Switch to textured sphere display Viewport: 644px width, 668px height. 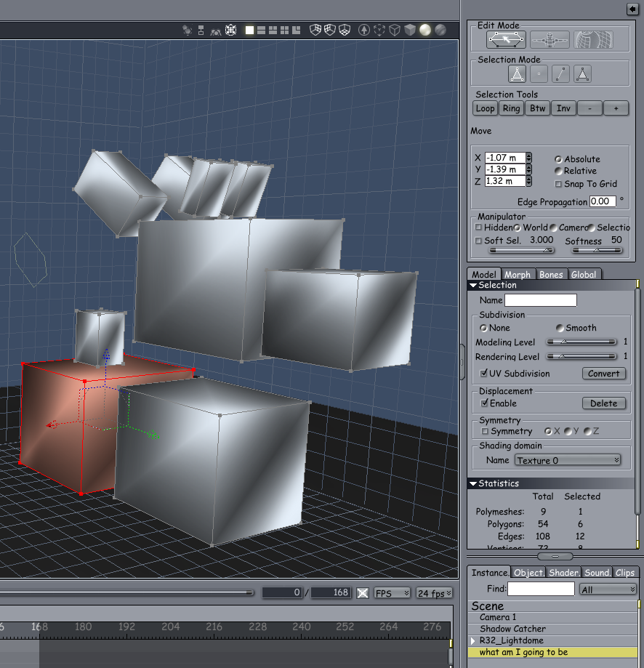coord(440,30)
